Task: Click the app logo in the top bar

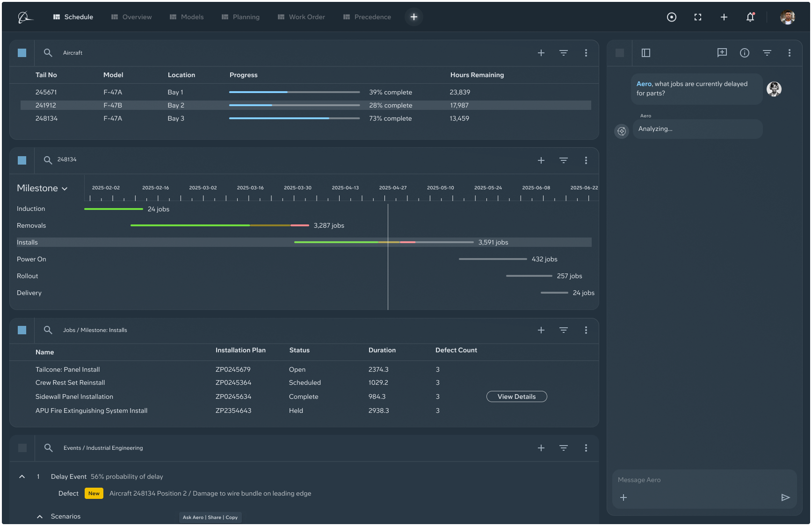Action: 25,17
